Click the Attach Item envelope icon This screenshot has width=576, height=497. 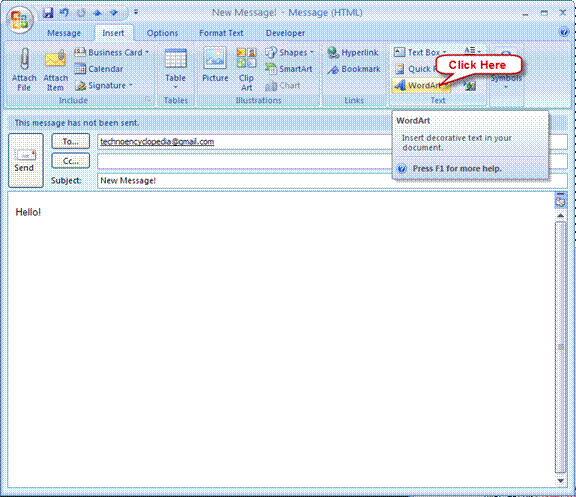coord(55,59)
